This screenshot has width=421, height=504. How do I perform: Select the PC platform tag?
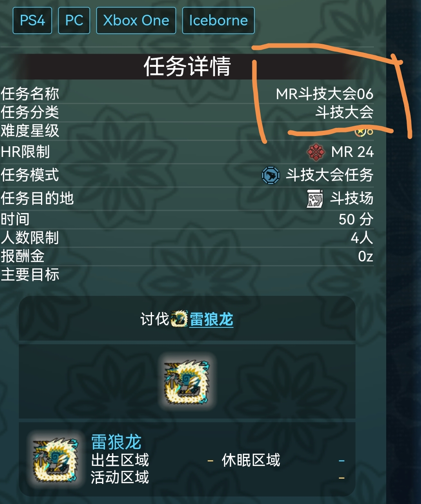tap(74, 20)
